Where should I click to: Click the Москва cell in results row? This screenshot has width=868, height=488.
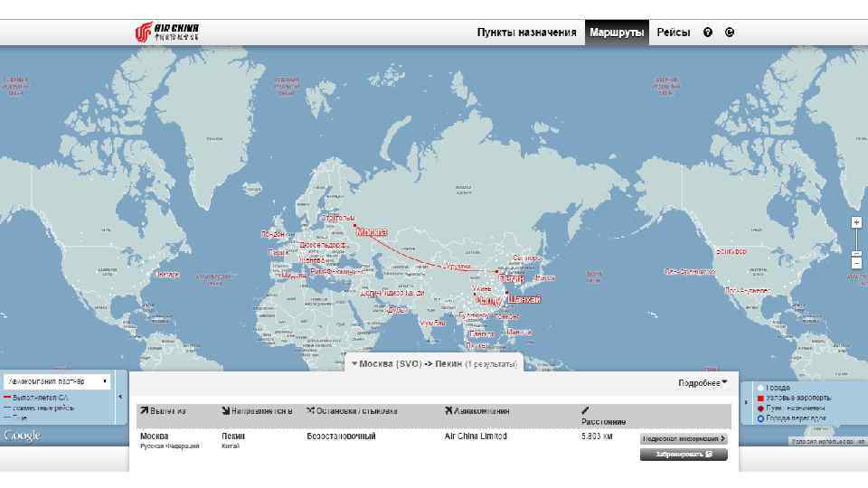[155, 436]
